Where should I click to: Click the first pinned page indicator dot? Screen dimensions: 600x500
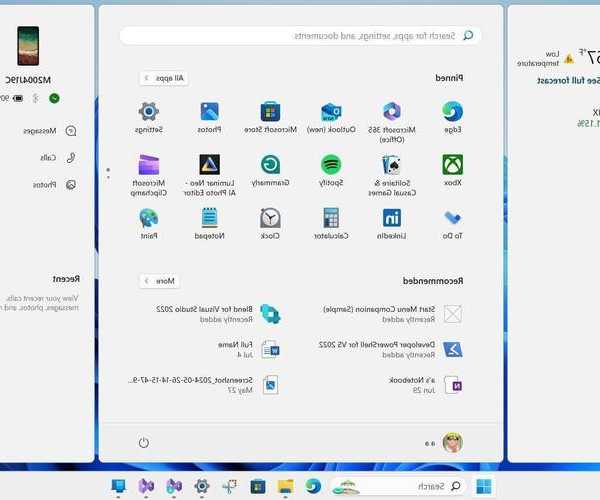coord(108,169)
